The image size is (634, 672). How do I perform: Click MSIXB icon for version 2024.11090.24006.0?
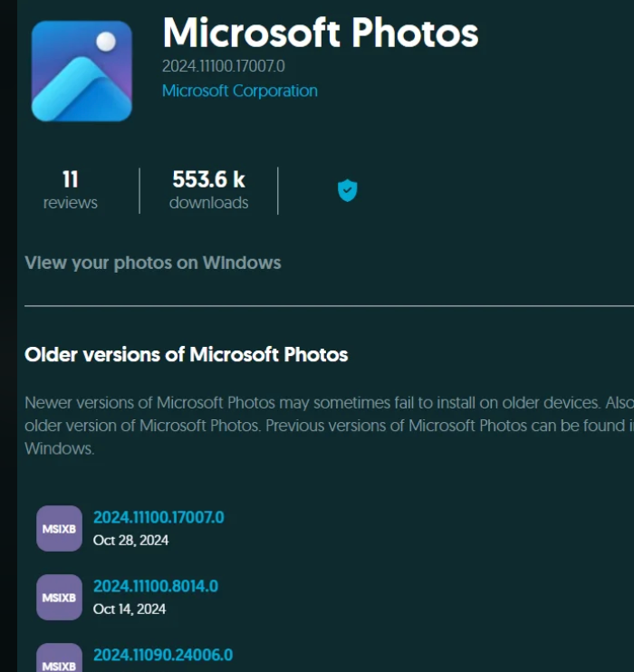[59, 660]
